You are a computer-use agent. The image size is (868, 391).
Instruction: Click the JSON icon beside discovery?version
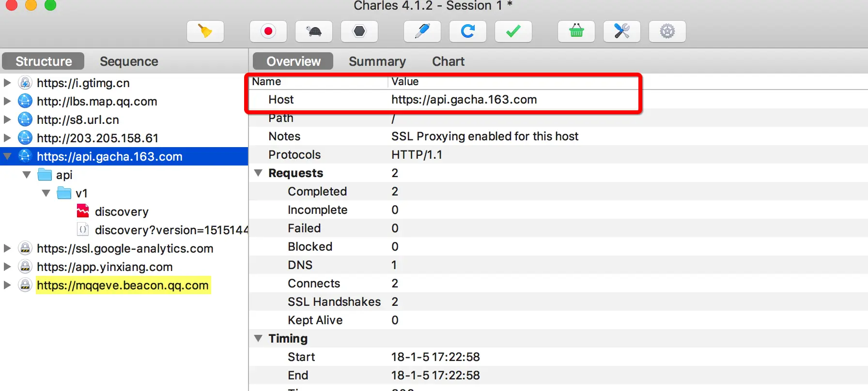click(x=83, y=229)
